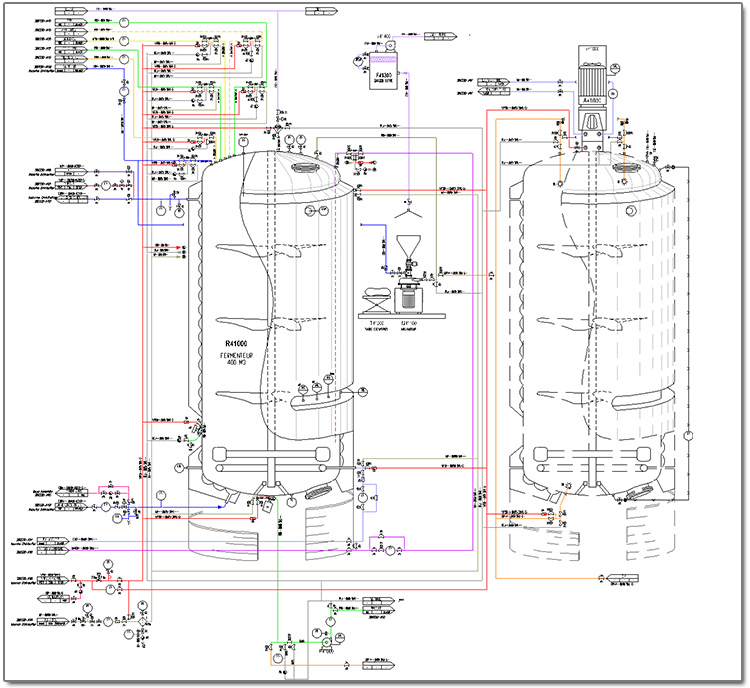Select the fan blower on top of F41300
The height and width of the screenshot is (688, 750).
tap(389, 45)
